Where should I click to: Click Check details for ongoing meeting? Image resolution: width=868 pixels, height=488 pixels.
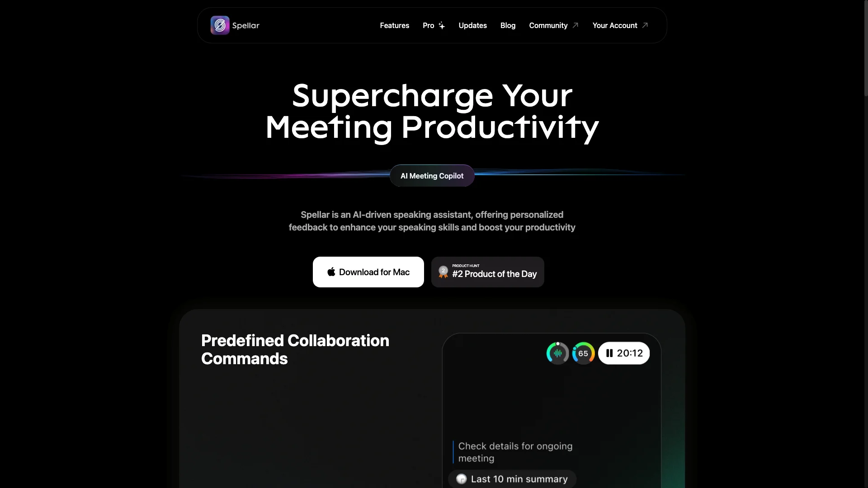(514, 452)
